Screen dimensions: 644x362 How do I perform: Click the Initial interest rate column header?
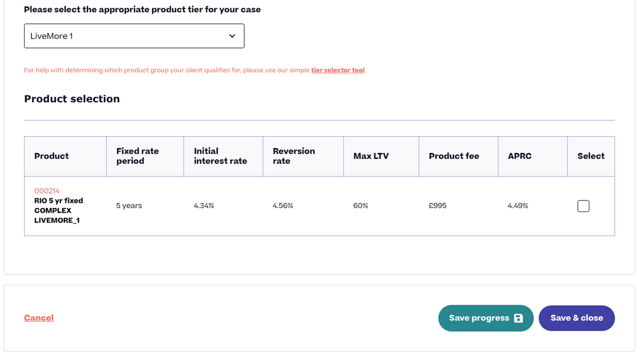pos(220,156)
